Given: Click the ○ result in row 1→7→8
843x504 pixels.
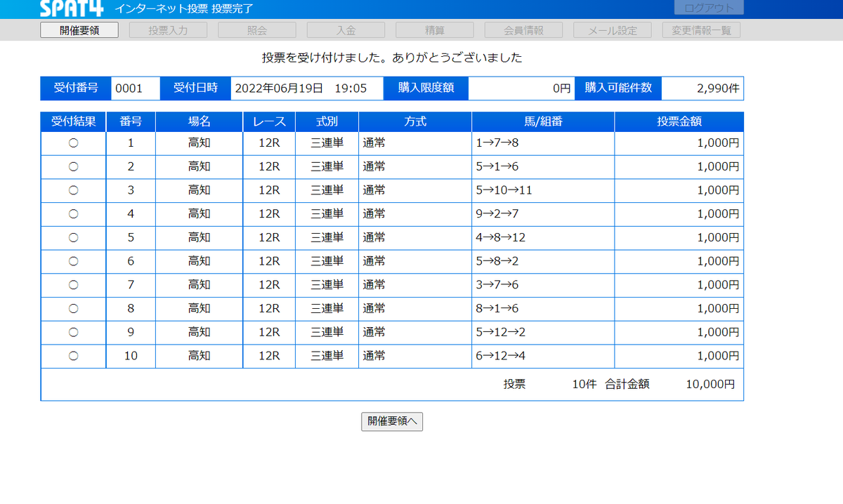Looking at the screenshot, I should (73, 143).
